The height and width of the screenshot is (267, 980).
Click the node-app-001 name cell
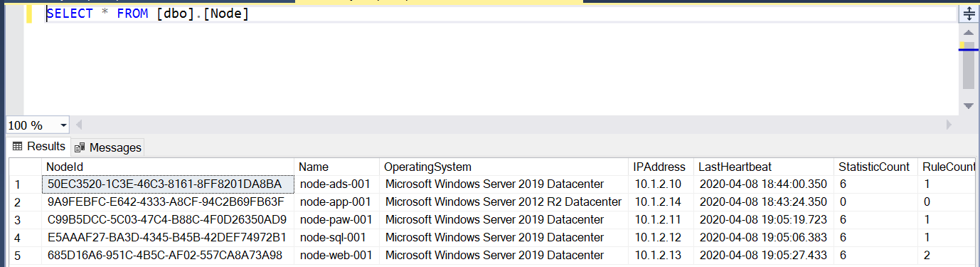(x=337, y=201)
